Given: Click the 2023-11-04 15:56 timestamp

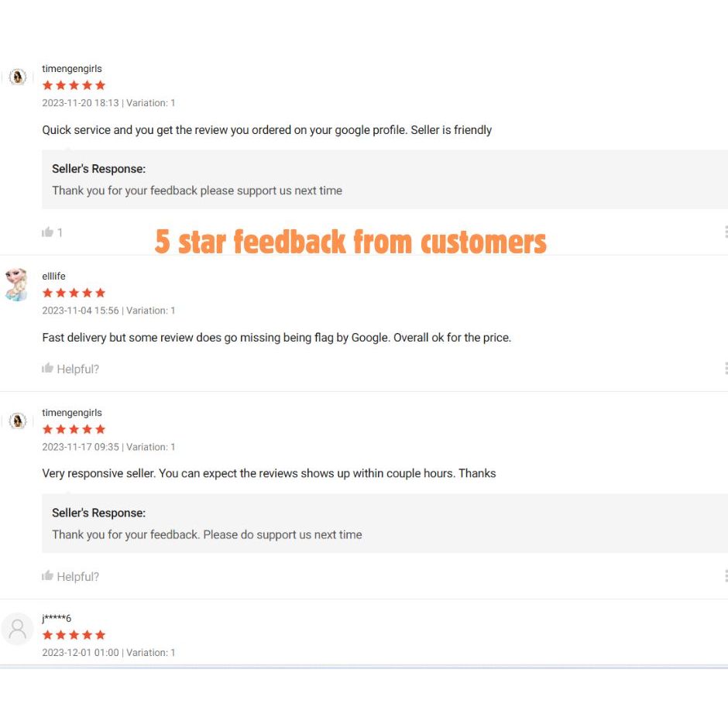Looking at the screenshot, I should coord(81,311).
